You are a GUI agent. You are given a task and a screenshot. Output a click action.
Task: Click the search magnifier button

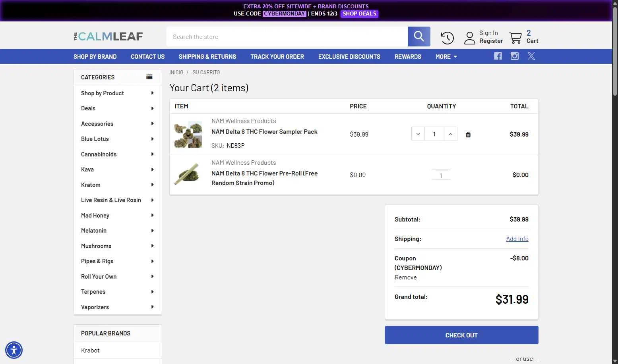click(419, 37)
